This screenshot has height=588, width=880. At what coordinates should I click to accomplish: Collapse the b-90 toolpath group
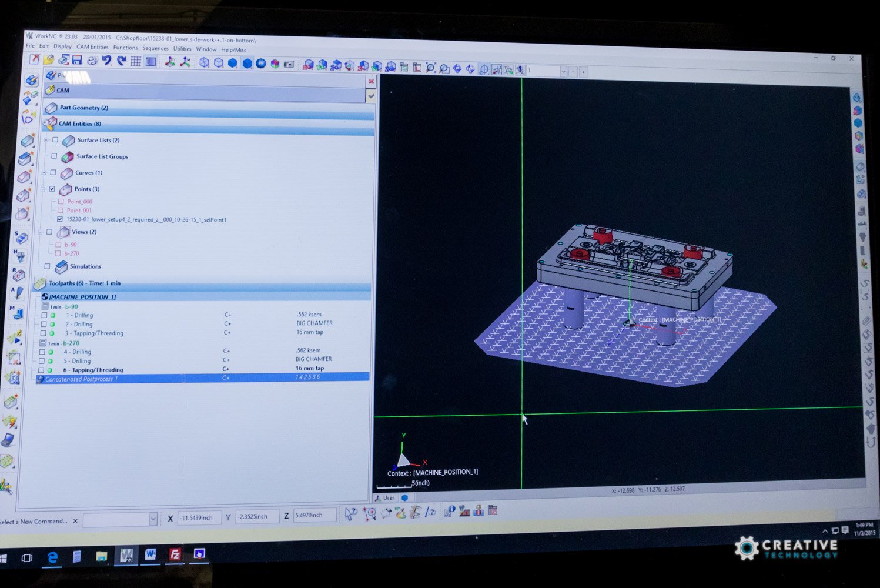pos(44,306)
